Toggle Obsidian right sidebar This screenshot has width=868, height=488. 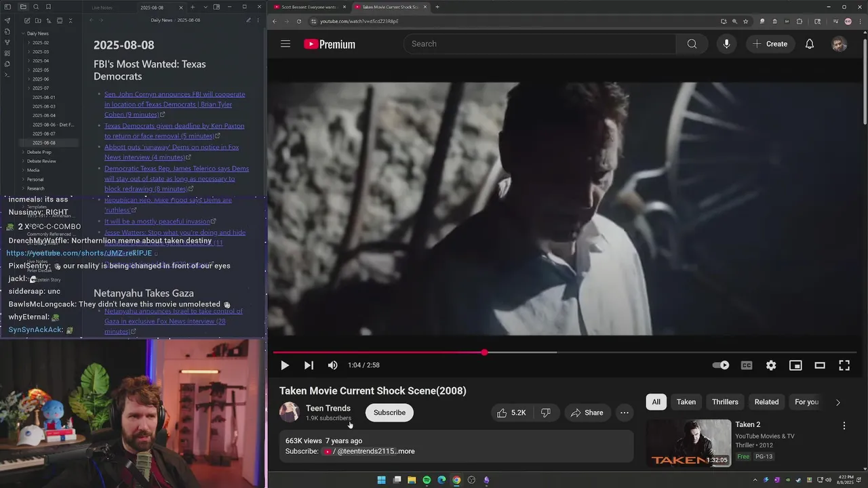point(216,7)
